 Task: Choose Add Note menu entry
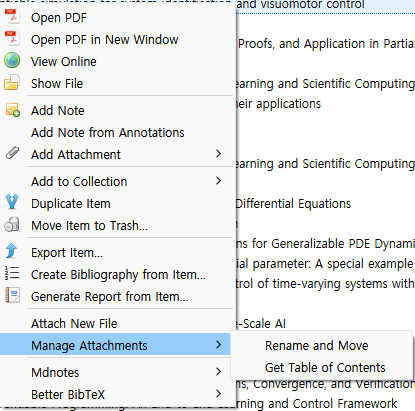pyautogui.click(x=118, y=111)
